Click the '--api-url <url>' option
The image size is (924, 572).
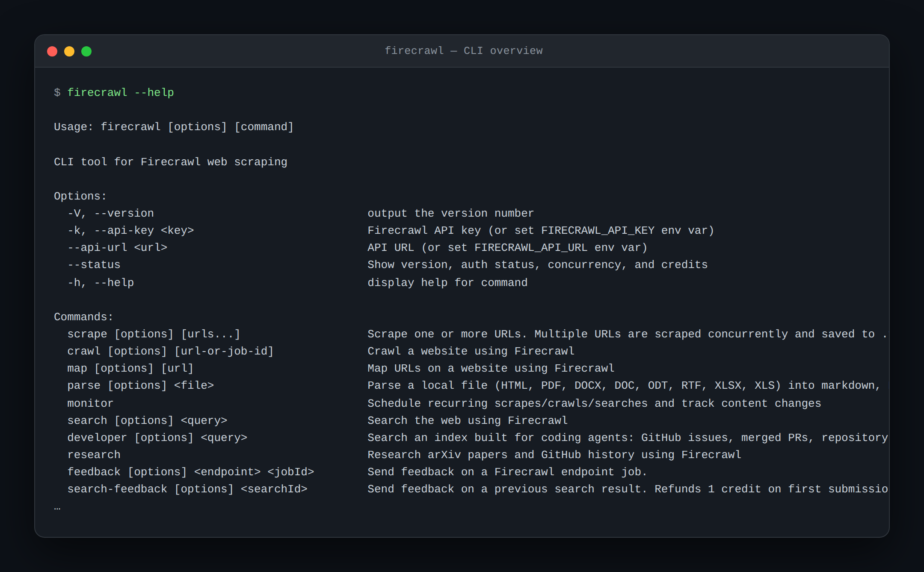point(117,247)
